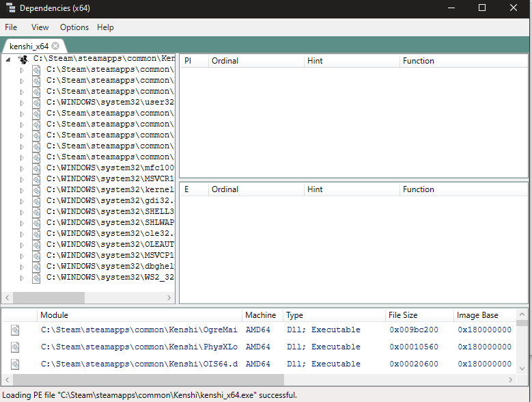Sort modules by Image Base column
This screenshot has height=402, width=532.
point(484,315)
